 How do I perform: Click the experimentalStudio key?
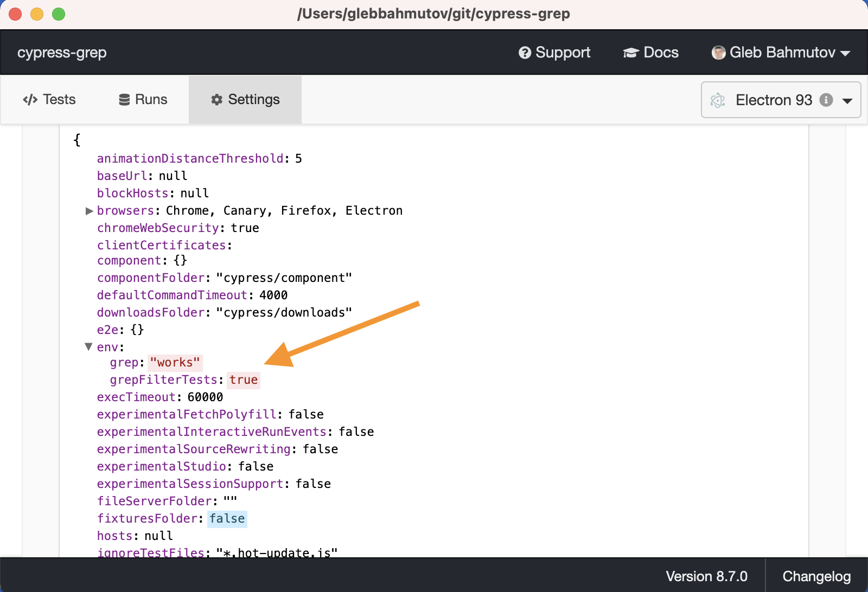click(x=162, y=466)
